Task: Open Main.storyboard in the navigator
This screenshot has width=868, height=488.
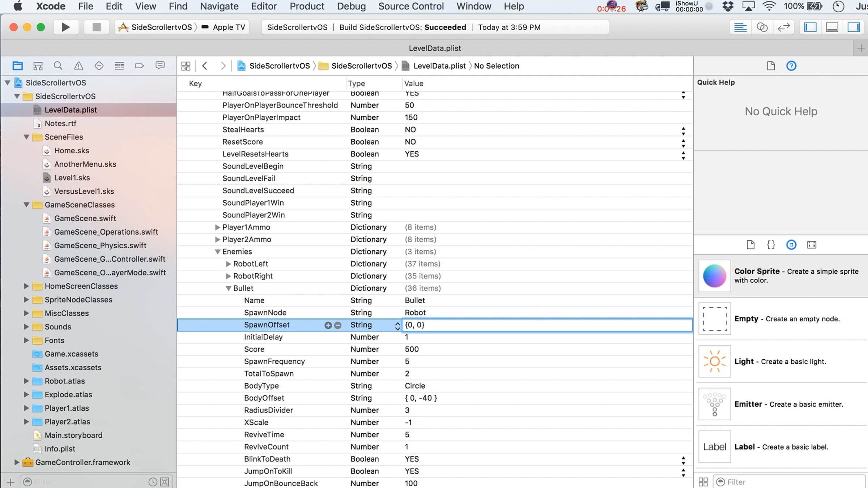Action: click(x=73, y=435)
